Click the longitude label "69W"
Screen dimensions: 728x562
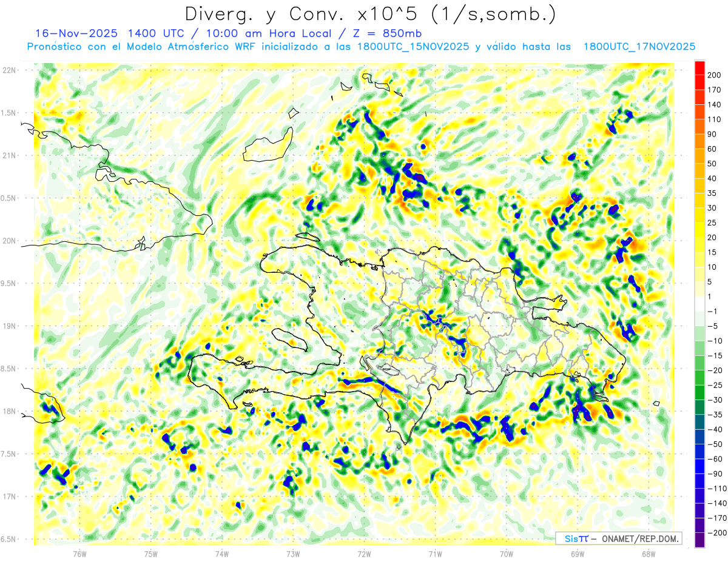pyautogui.click(x=578, y=554)
